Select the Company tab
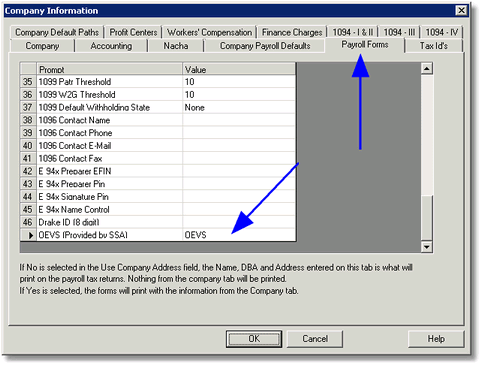The image size is (482, 366). click(x=42, y=46)
